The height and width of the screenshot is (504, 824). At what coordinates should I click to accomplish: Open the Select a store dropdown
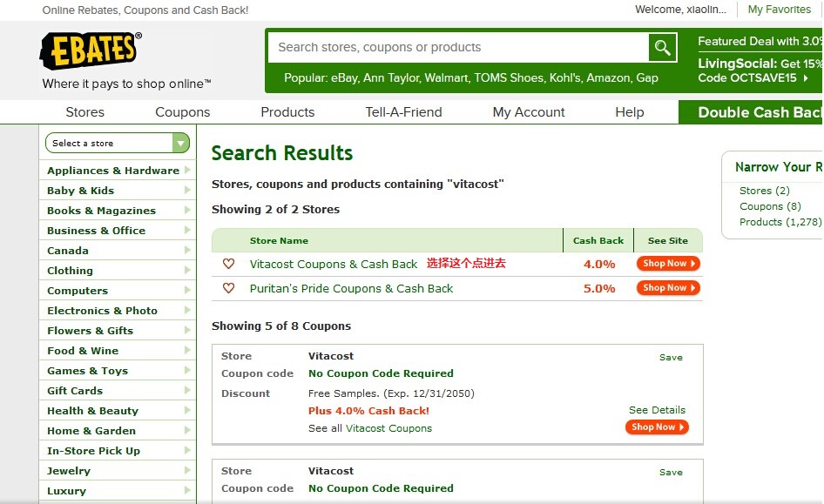pos(118,144)
